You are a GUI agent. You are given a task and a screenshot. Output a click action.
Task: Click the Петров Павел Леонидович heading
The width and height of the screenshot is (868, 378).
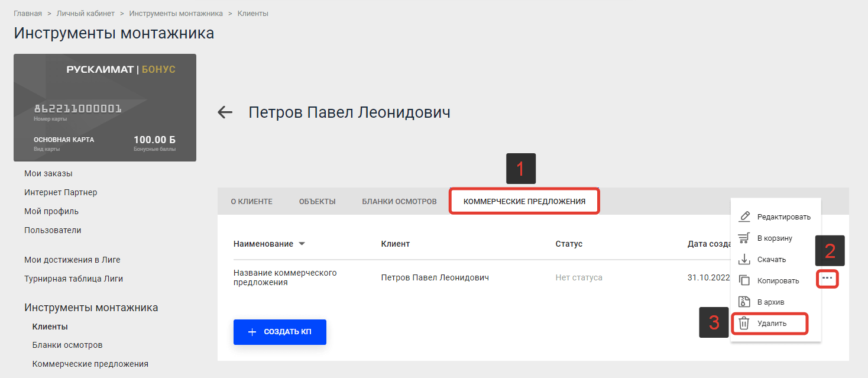tap(349, 112)
